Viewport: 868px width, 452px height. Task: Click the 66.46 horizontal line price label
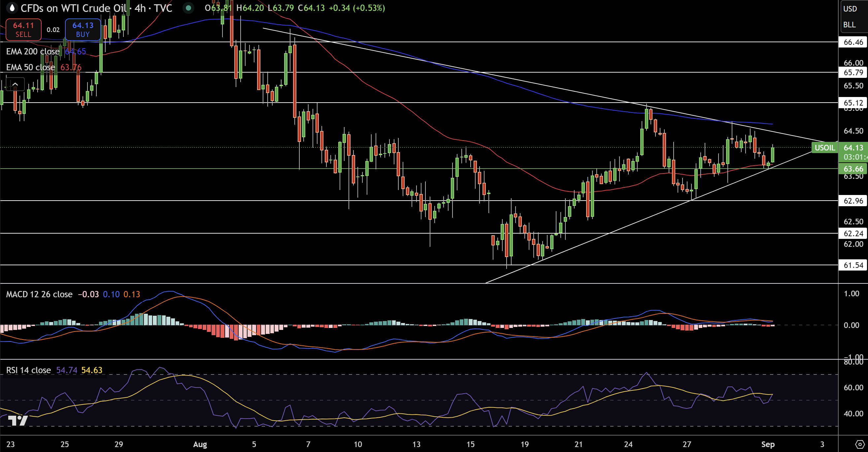point(853,42)
